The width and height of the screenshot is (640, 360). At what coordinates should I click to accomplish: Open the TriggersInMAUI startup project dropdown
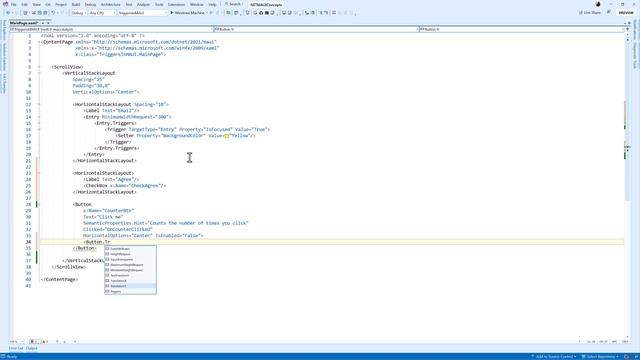pyautogui.click(x=142, y=13)
